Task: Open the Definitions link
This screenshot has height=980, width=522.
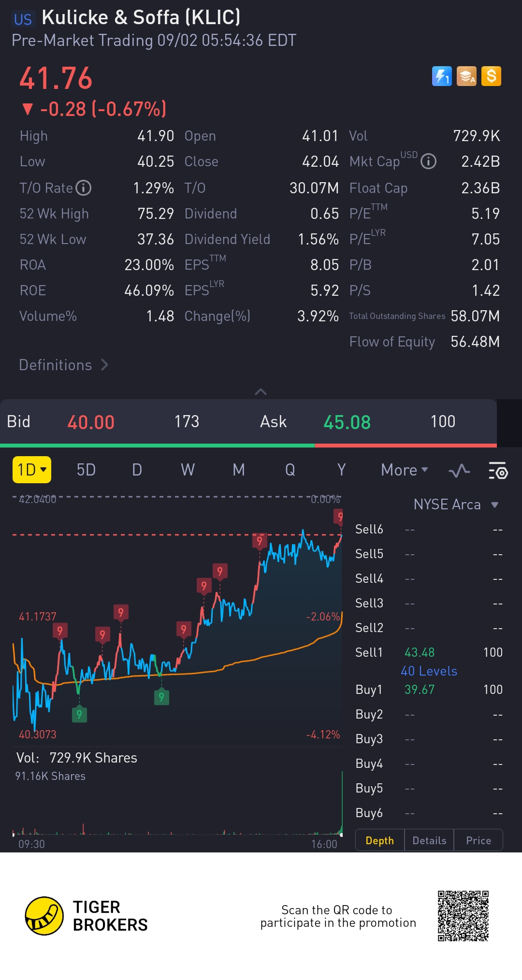Action: 63,365
